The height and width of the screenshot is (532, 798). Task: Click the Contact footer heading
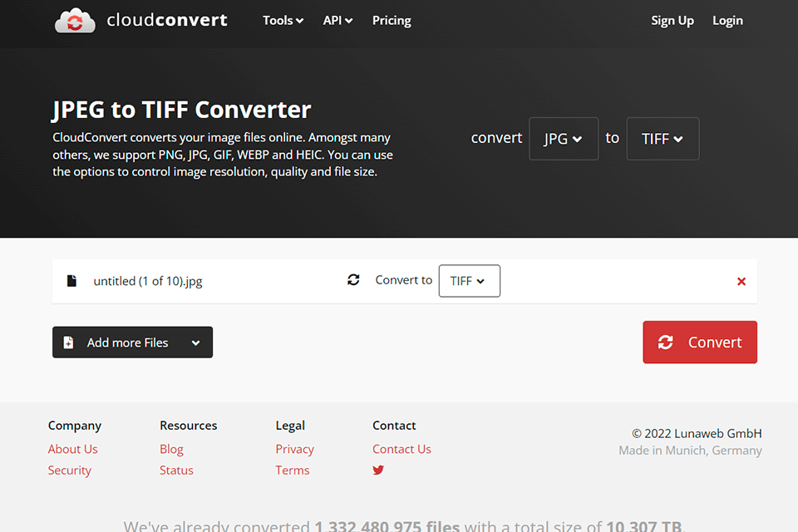coord(394,426)
